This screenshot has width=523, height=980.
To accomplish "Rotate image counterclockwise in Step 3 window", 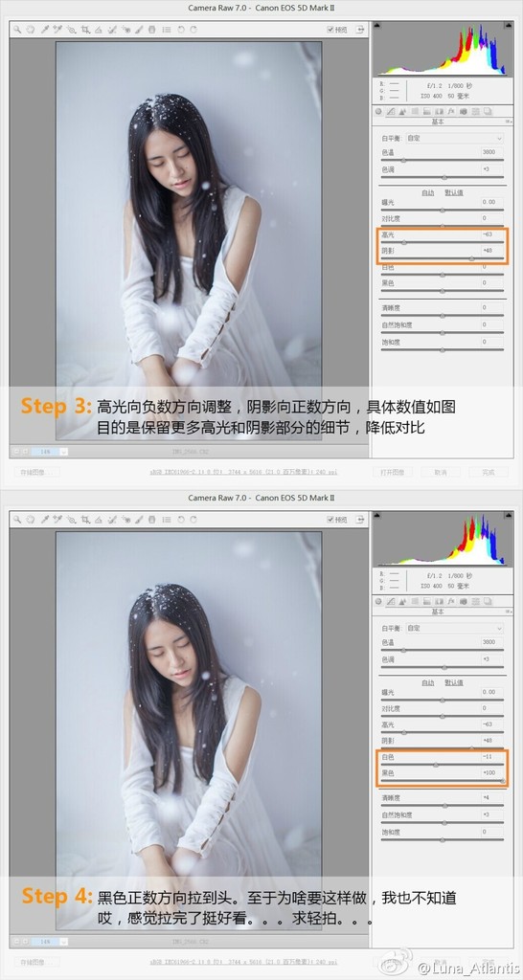I will (x=180, y=30).
